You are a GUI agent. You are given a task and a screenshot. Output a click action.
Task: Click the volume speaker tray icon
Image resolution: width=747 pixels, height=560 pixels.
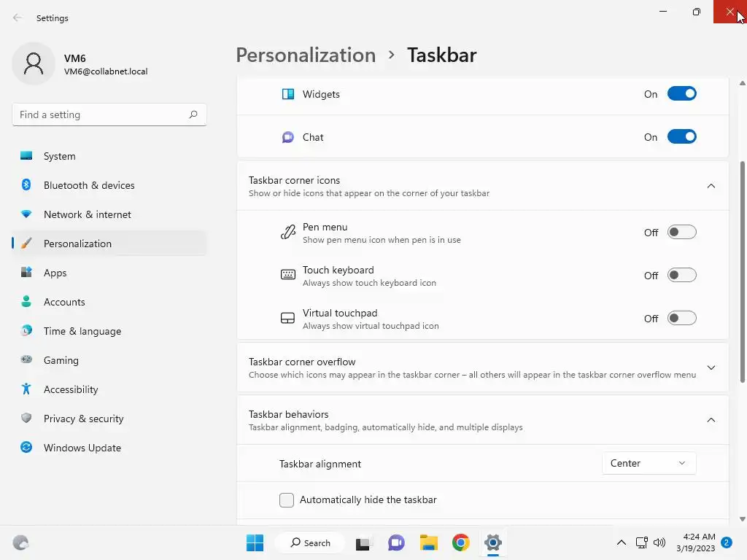[x=659, y=542]
